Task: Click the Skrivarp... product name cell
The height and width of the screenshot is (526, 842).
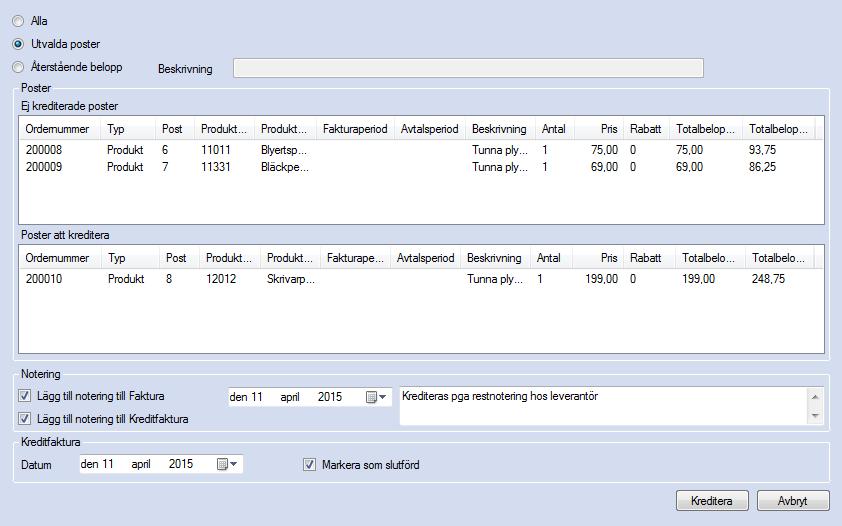Action: point(291,279)
